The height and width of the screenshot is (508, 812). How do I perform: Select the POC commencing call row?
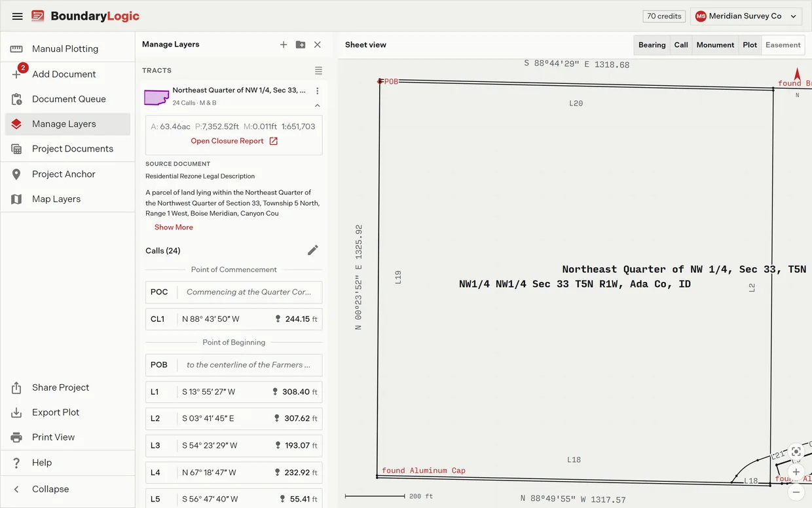pyautogui.click(x=234, y=292)
